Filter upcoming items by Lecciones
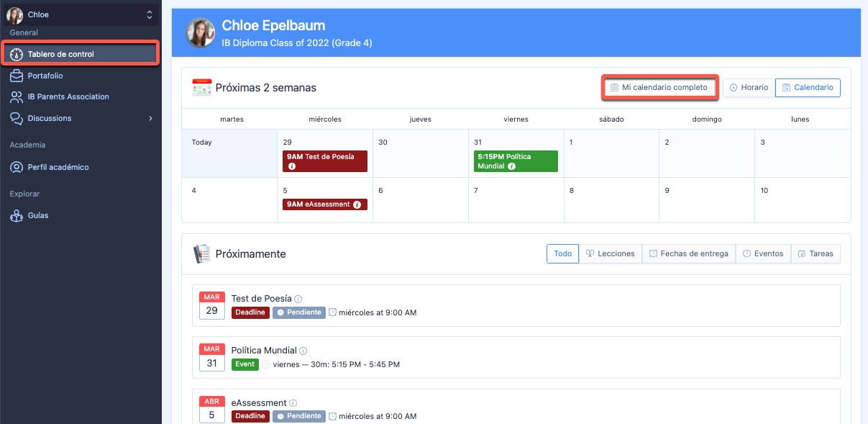868x424 pixels. click(610, 253)
